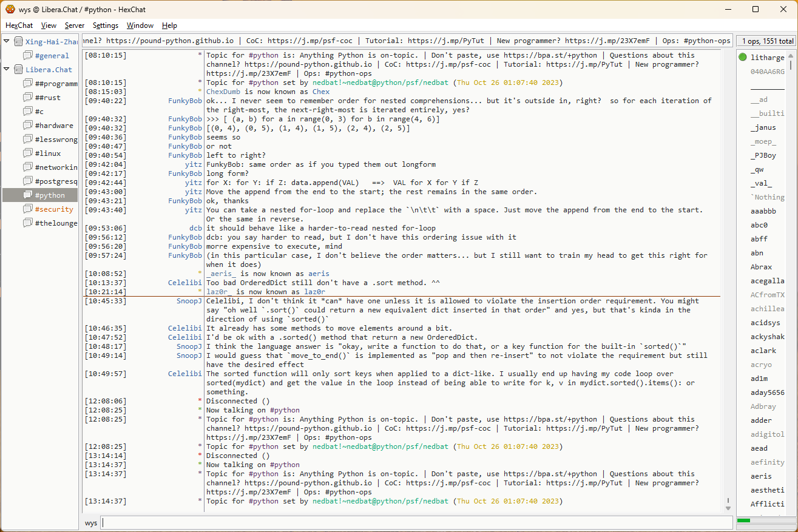Click the #python channel icon in the tree
The image size is (798, 532).
pyautogui.click(x=27, y=195)
